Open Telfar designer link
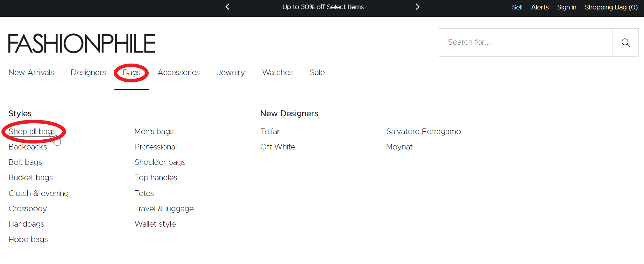644x264 pixels. pyautogui.click(x=270, y=131)
